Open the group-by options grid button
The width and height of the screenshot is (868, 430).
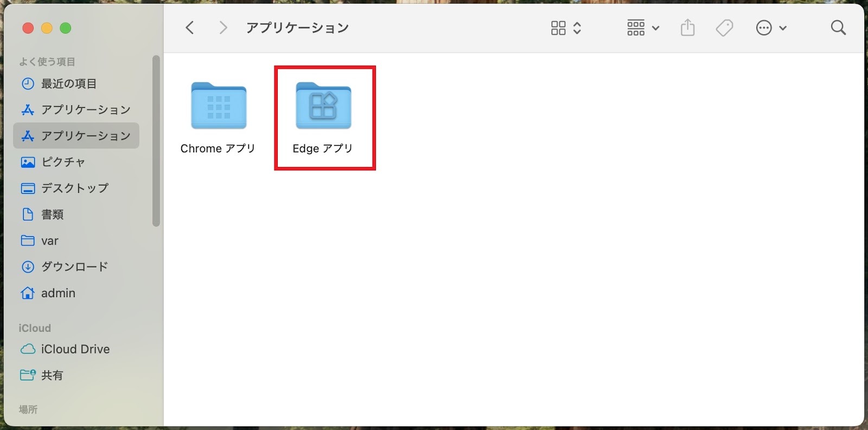[x=636, y=28]
